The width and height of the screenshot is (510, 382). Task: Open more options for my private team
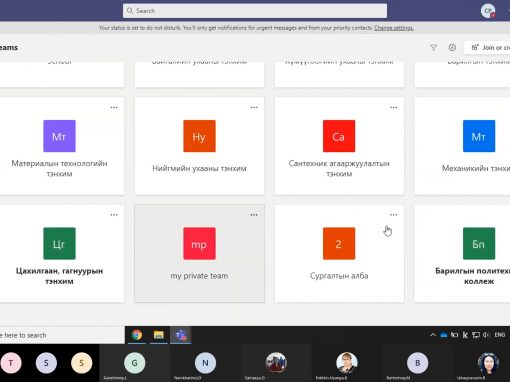[254, 215]
